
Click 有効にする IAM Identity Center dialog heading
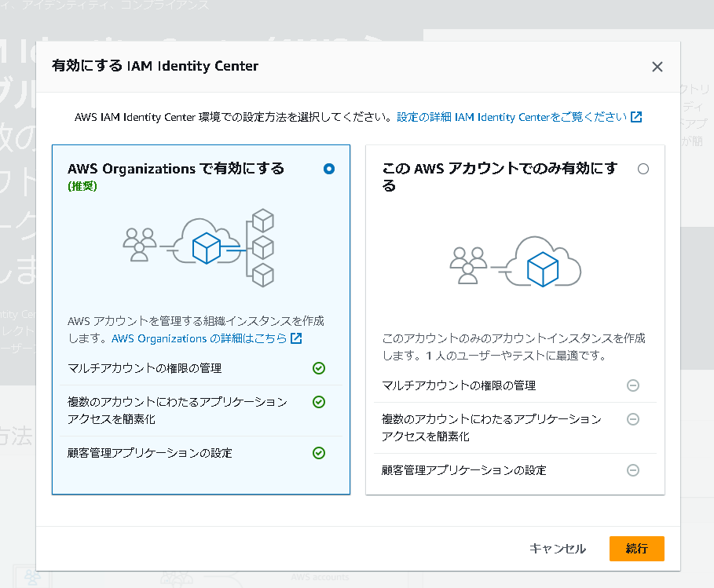155,66
